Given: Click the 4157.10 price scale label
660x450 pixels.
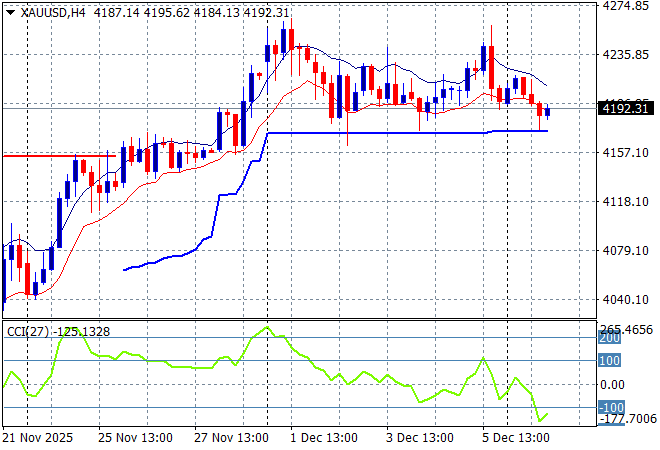Looking at the screenshot, I should pos(625,152).
